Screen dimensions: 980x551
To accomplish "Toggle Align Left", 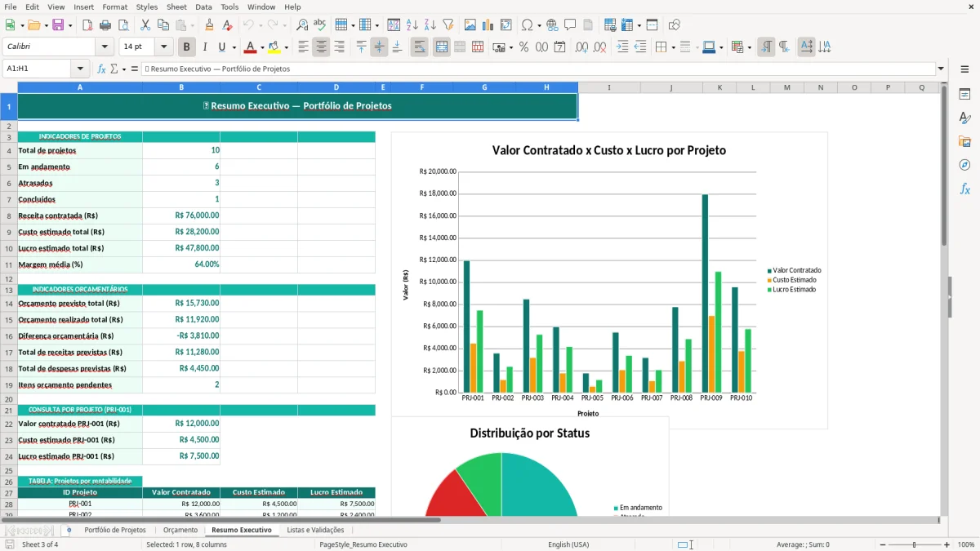I will click(303, 47).
